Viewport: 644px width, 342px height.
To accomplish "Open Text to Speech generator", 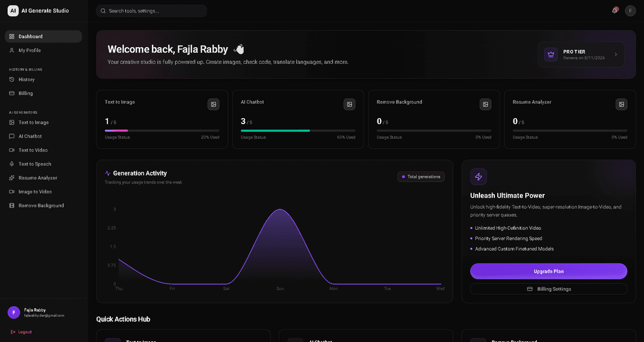I will coord(44,164).
